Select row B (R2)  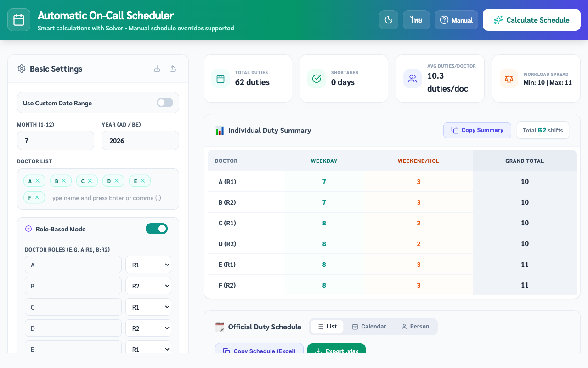(392, 202)
